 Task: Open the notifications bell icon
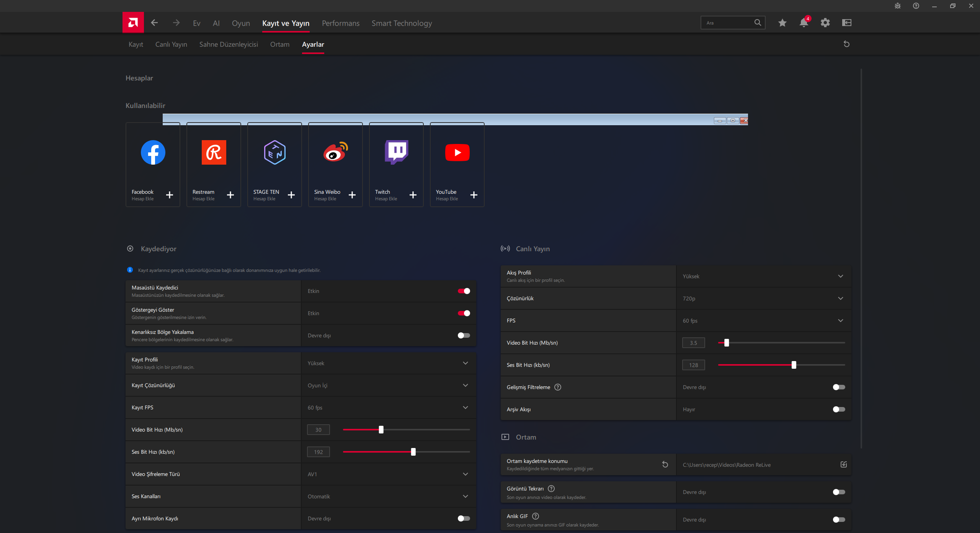804,23
